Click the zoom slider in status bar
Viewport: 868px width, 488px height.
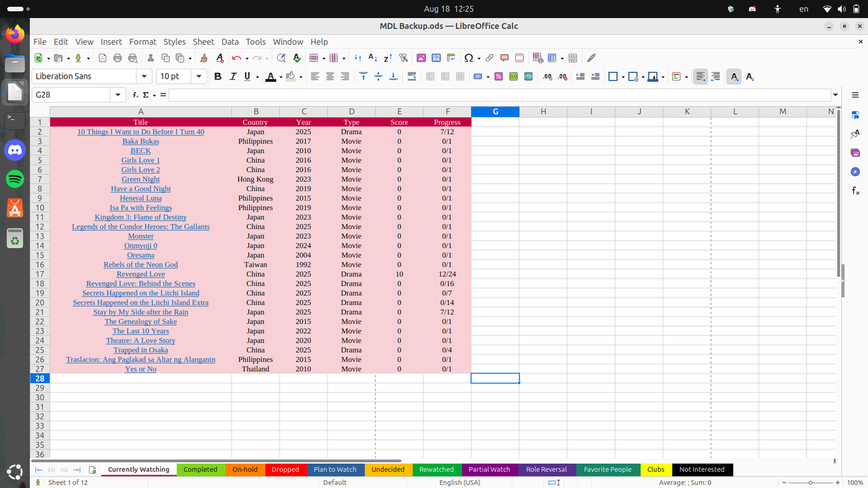click(810, 483)
